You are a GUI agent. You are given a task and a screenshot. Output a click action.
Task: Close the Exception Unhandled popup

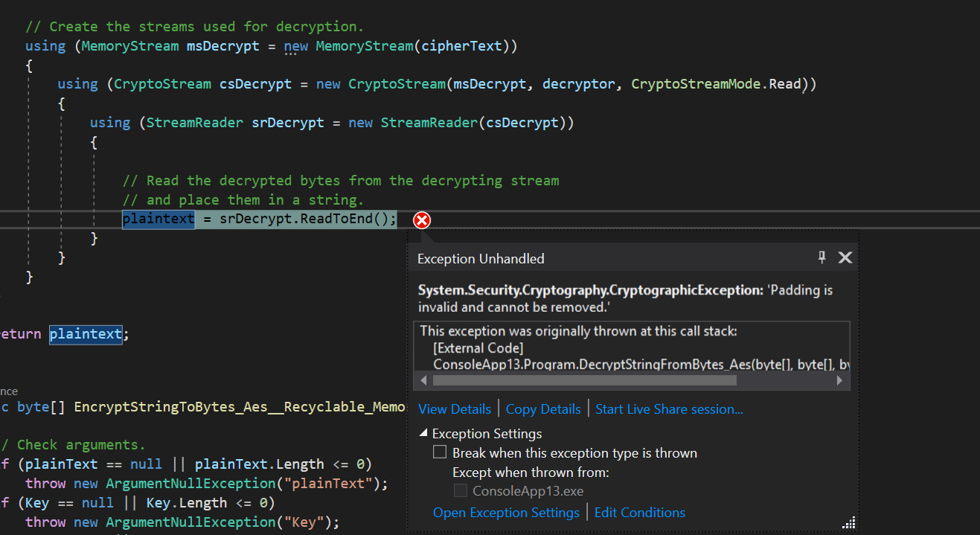845,257
